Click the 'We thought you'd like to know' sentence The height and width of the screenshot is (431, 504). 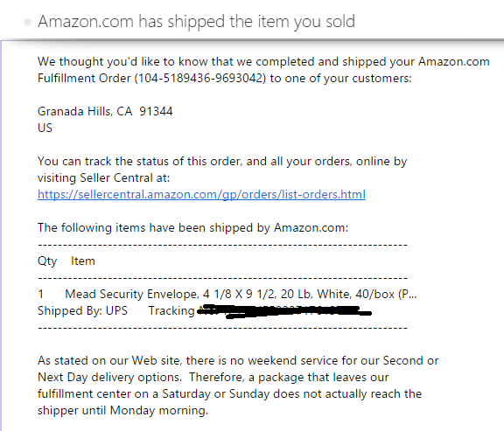263,70
